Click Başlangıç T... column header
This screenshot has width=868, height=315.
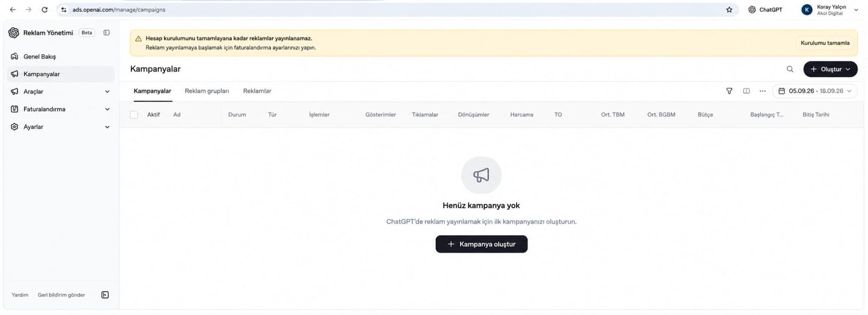point(767,114)
